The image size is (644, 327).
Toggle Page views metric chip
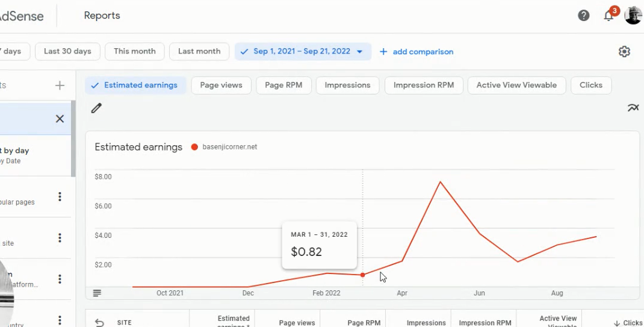point(221,85)
